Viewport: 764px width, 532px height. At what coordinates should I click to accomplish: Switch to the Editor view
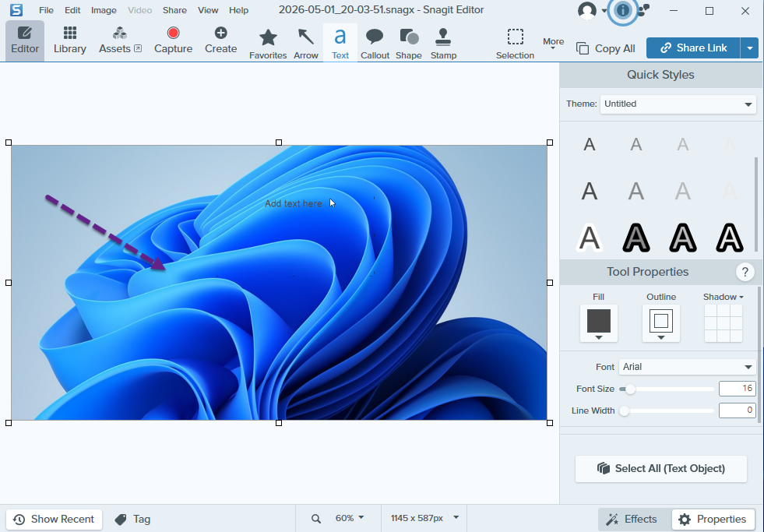25,41
